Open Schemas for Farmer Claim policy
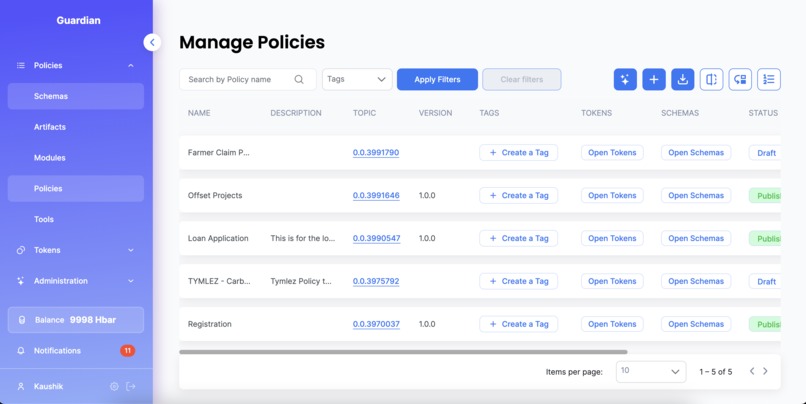Image resolution: width=806 pixels, height=404 pixels. tap(696, 153)
